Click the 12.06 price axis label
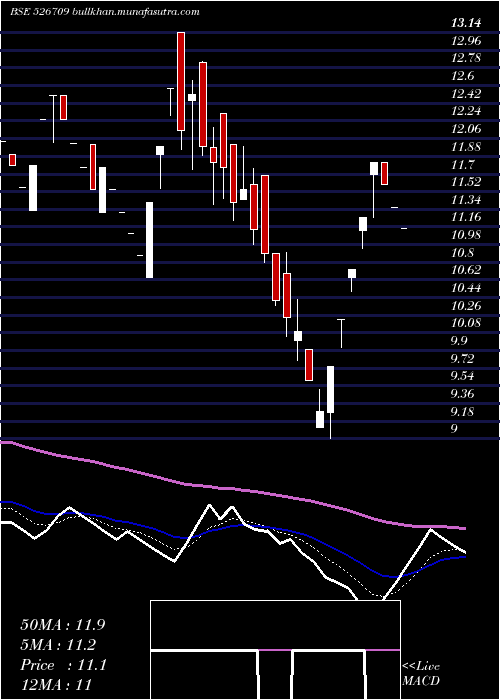The height and width of the screenshot is (700, 500). tap(466, 129)
